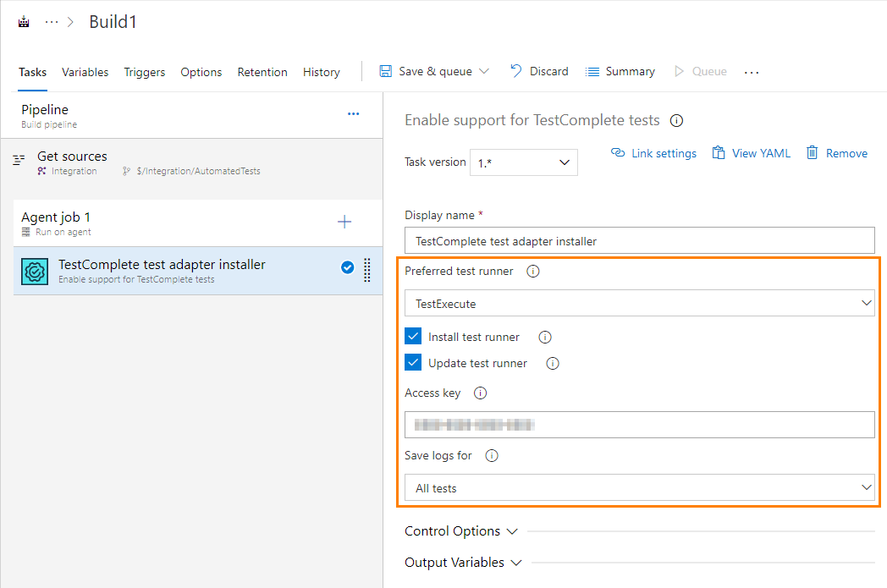
Task: Click the Discard undo arrow icon
Action: (516, 71)
